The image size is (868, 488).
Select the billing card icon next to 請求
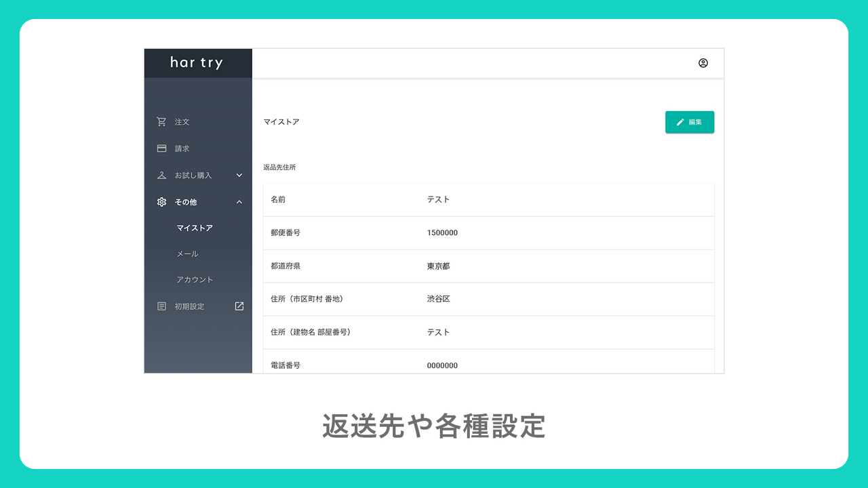[161, 148]
